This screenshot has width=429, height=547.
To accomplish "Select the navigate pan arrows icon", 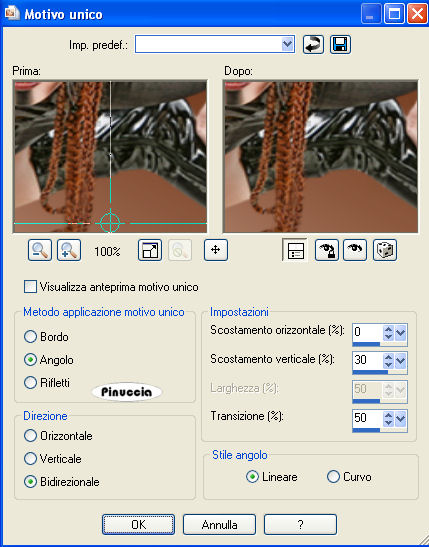I will pyautogui.click(x=216, y=250).
